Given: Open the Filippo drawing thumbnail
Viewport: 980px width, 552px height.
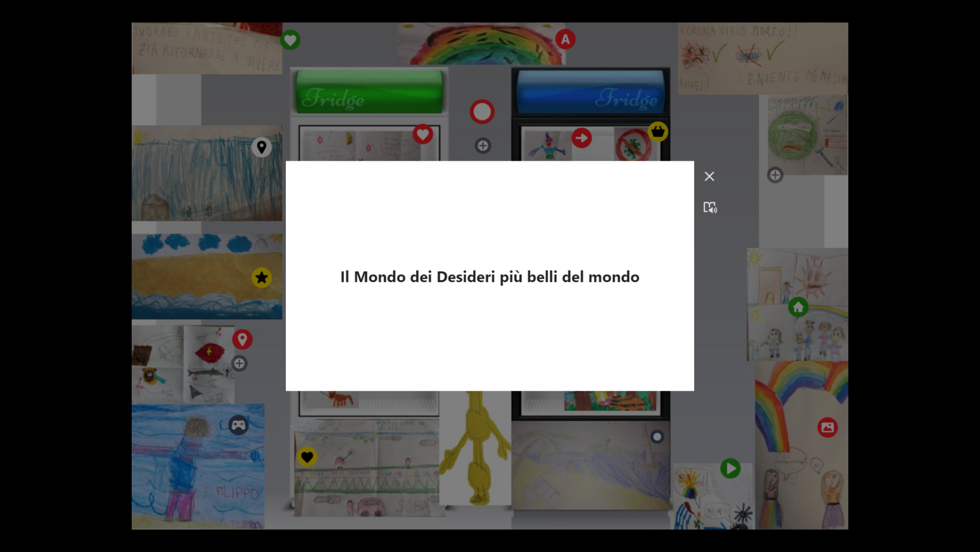Looking at the screenshot, I should [x=198, y=466].
